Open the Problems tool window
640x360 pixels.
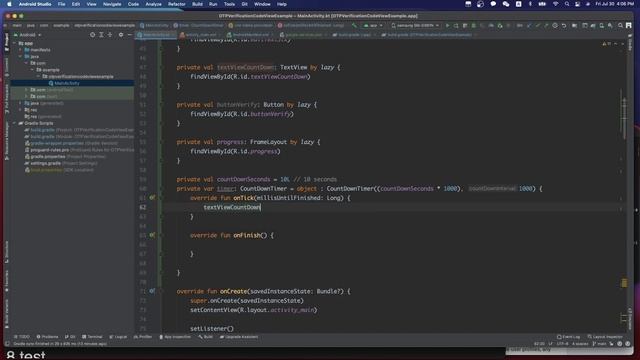(x=48, y=337)
